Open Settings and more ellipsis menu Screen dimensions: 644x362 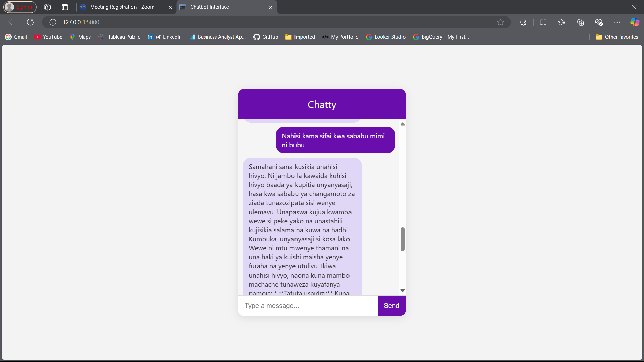coord(617,22)
